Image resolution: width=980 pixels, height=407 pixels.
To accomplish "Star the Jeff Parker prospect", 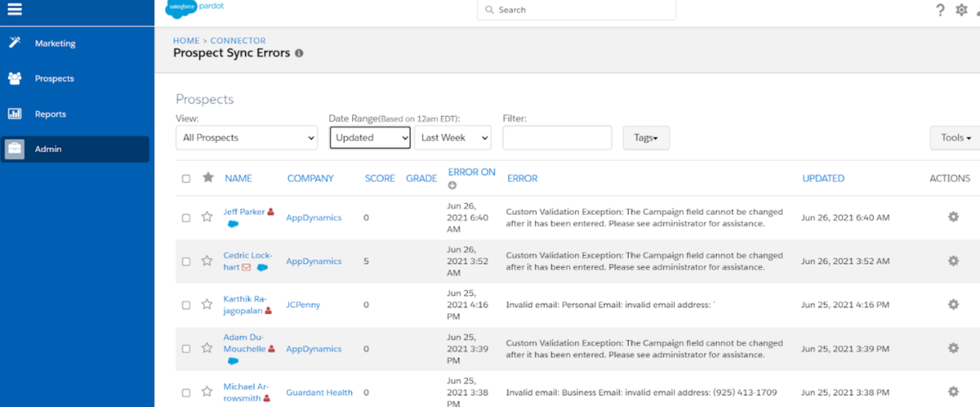I will coord(207,217).
